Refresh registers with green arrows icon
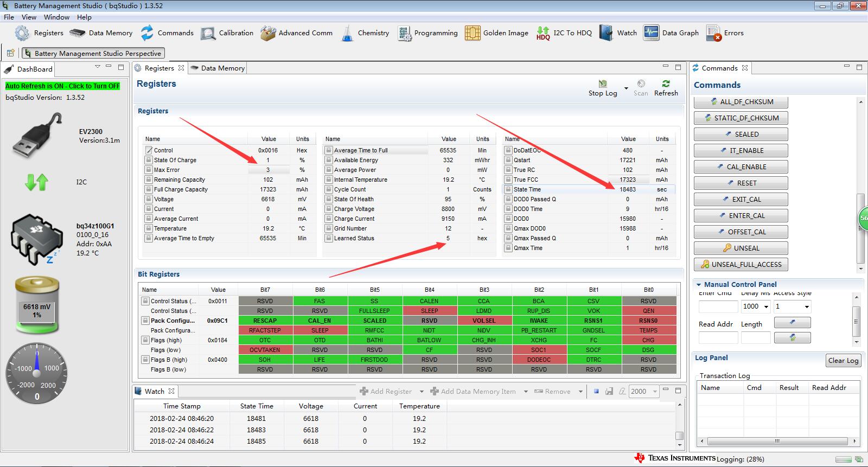This screenshot has width=868, height=467. [x=666, y=84]
